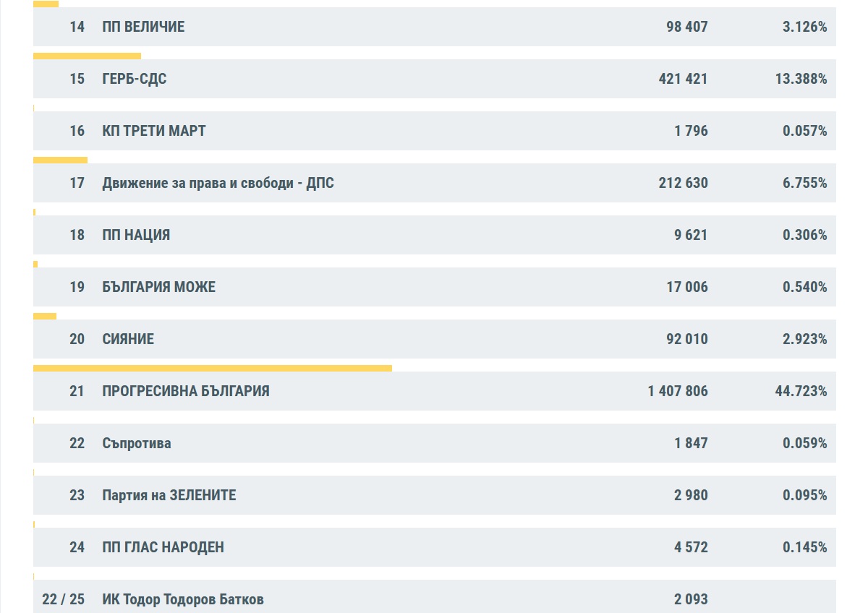Click the ПП НАЦИЯ party name
The height and width of the screenshot is (613, 868).
pos(136,235)
